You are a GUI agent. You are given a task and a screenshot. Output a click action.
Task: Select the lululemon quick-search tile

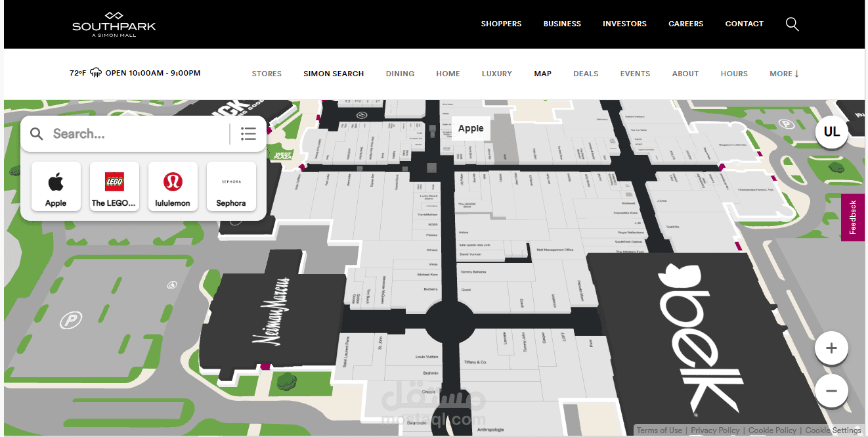tap(173, 187)
